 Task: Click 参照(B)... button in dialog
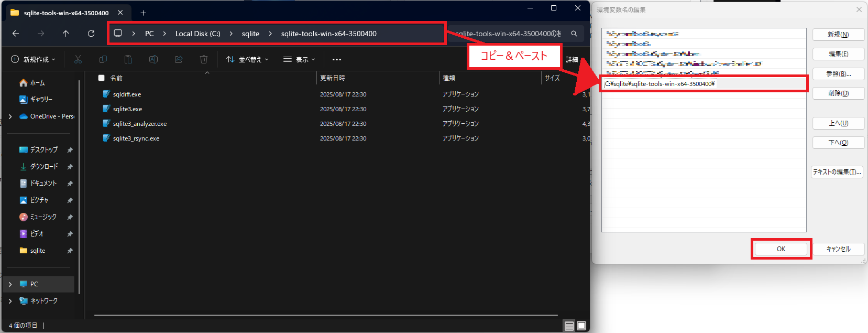tap(838, 74)
